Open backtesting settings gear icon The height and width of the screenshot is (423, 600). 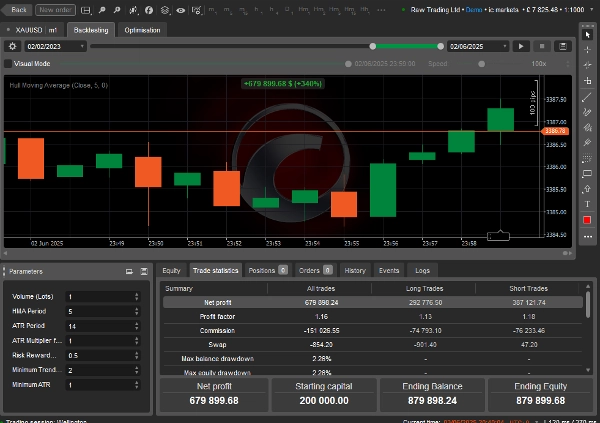click(x=13, y=46)
